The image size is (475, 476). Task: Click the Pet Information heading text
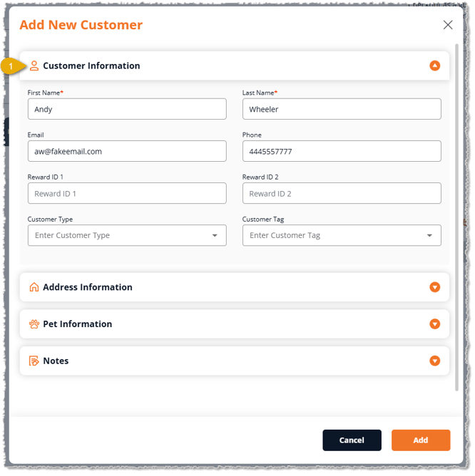[x=78, y=324]
